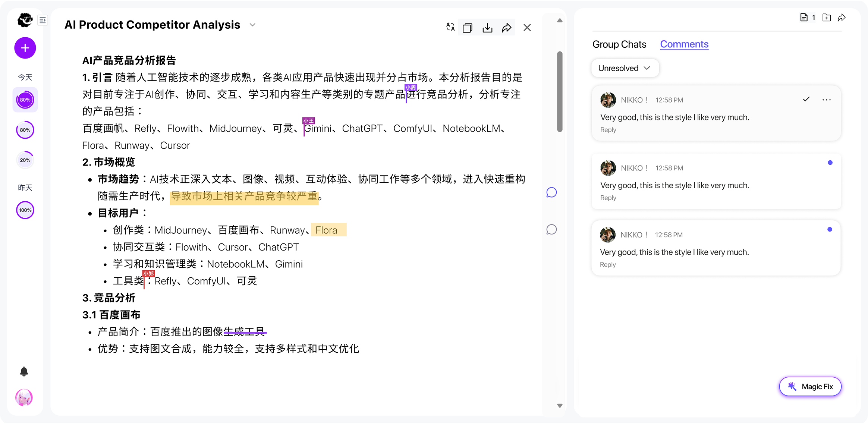Click the purple new document plus button
This screenshot has width=868, height=425.
click(25, 48)
